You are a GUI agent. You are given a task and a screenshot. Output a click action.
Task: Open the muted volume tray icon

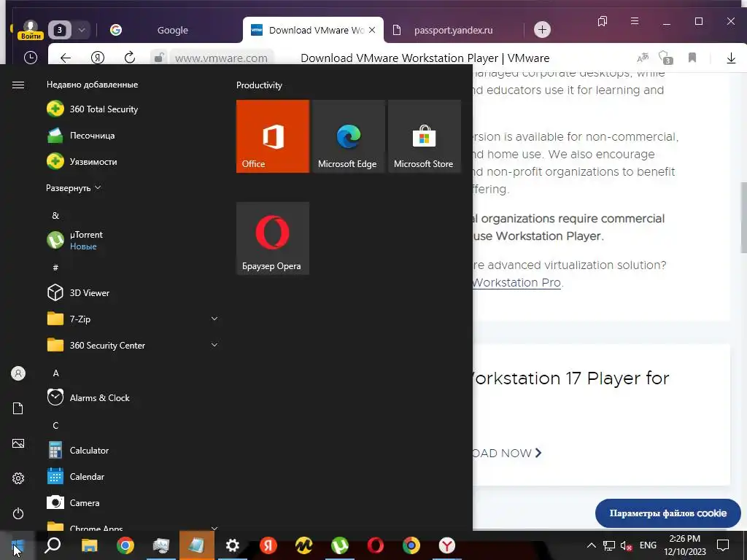click(x=627, y=545)
